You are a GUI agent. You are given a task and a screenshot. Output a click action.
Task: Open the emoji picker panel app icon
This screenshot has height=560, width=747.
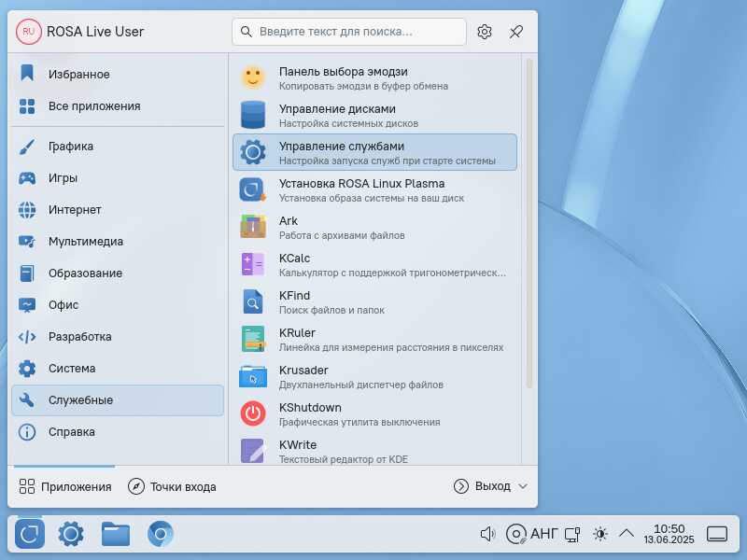click(x=253, y=77)
